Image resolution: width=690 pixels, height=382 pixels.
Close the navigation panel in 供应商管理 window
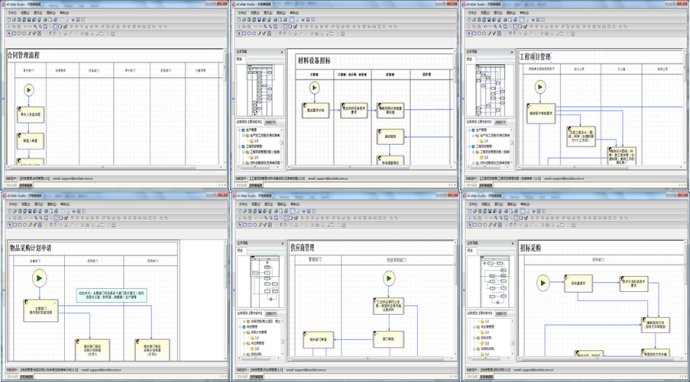(282, 243)
